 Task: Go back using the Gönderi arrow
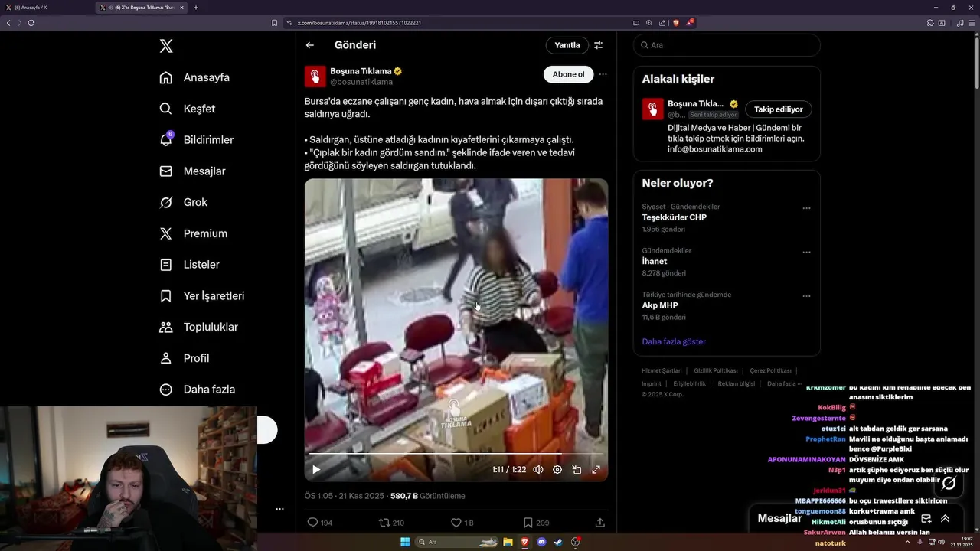310,45
